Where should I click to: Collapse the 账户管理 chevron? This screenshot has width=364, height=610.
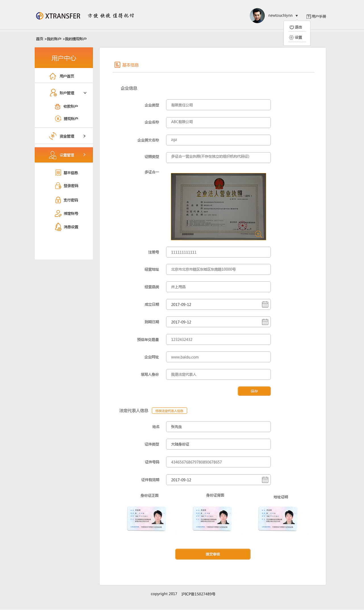[x=85, y=93]
